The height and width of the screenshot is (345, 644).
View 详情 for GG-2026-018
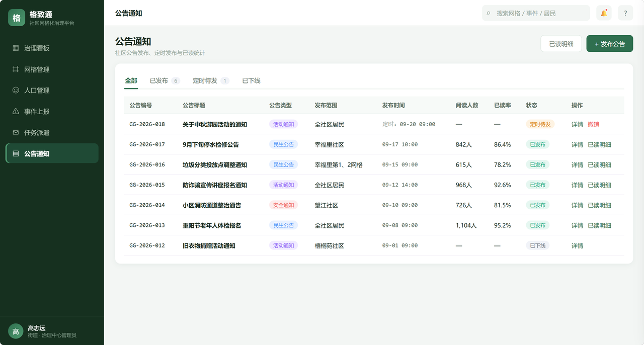tap(578, 125)
